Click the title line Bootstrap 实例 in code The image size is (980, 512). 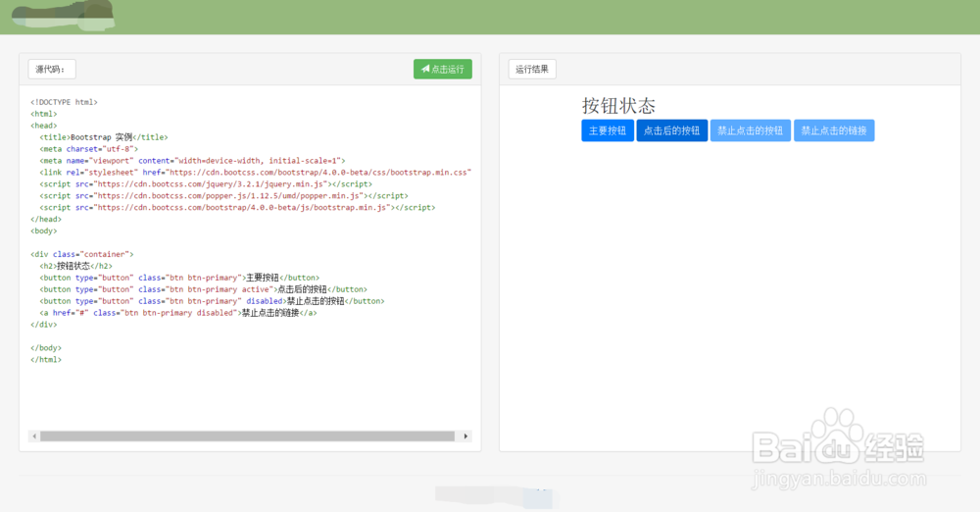pos(104,137)
